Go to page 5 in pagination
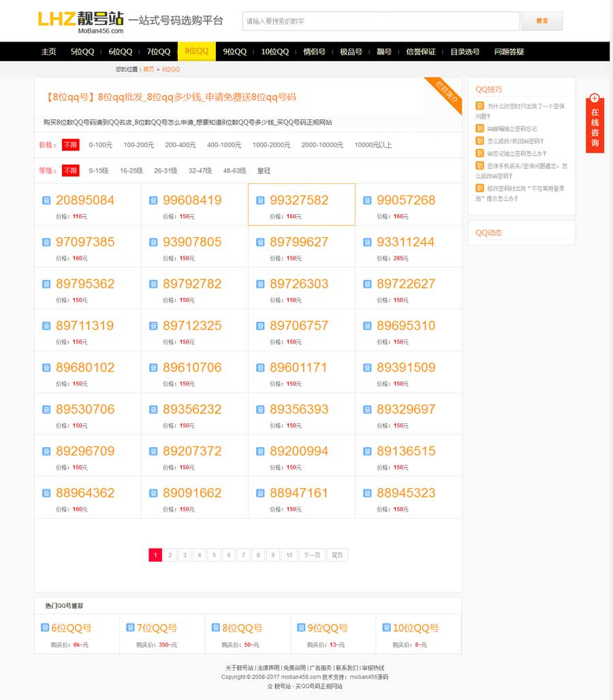 214,556
